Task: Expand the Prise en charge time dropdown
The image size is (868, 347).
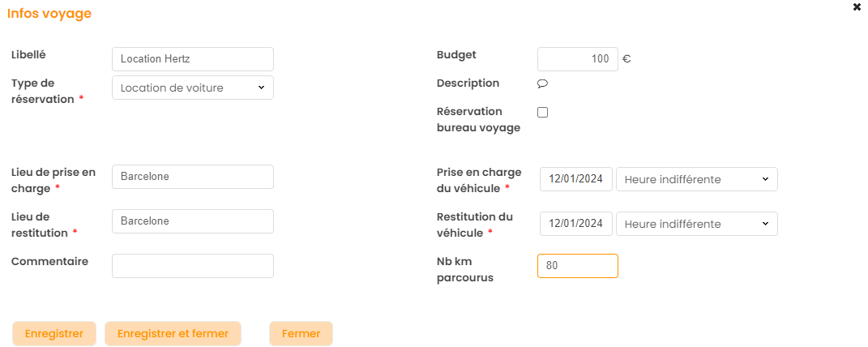Action: pyautogui.click(x=697, y=179)
